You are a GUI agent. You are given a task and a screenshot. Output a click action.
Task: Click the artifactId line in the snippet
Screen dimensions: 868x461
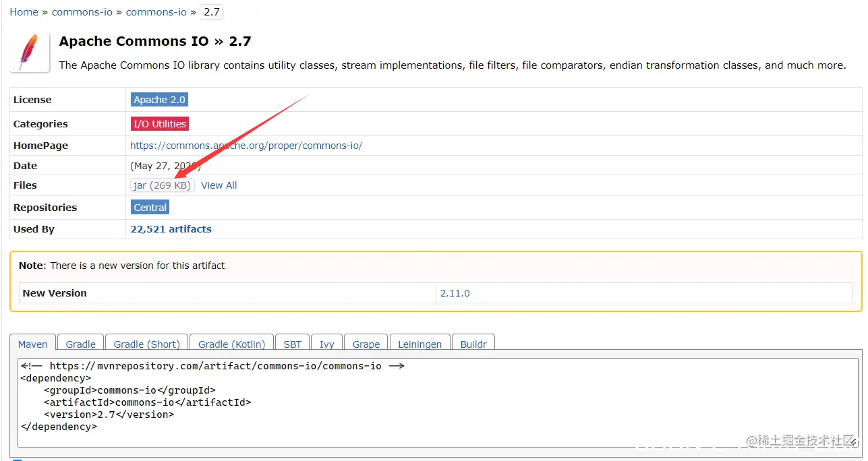(x=147, y=402)
